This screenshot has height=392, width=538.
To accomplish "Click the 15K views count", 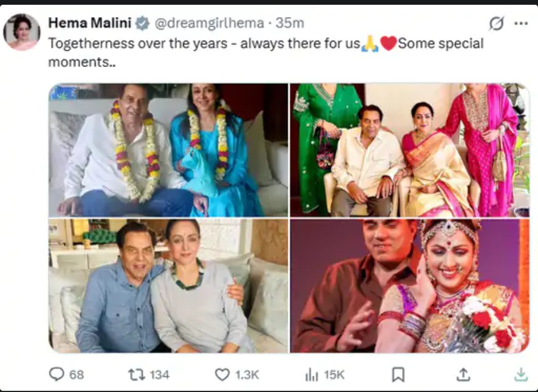I will [334, 374].
